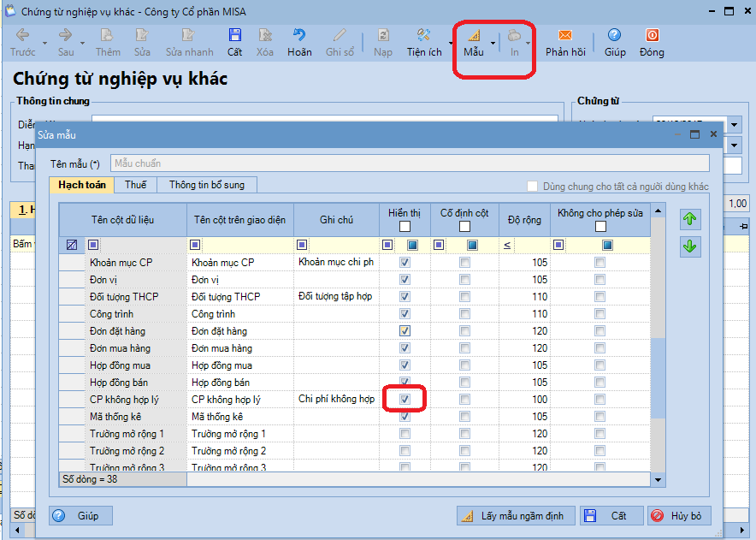Click the Lấy mẫu ngầm định button
This screenshot has height=540, width=756.
click(514, 516)
